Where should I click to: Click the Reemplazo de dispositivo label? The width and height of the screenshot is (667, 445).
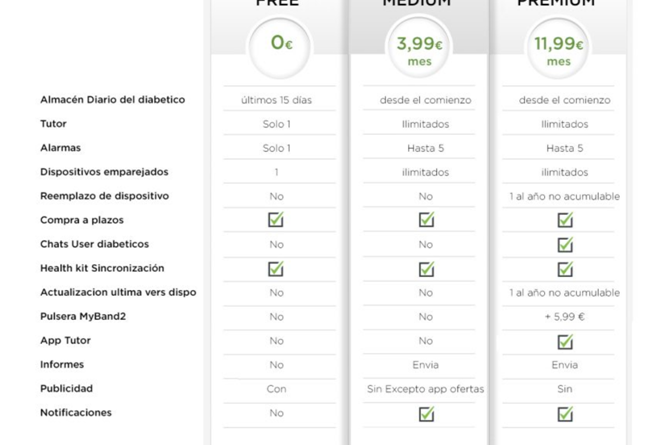pos(104,196)
